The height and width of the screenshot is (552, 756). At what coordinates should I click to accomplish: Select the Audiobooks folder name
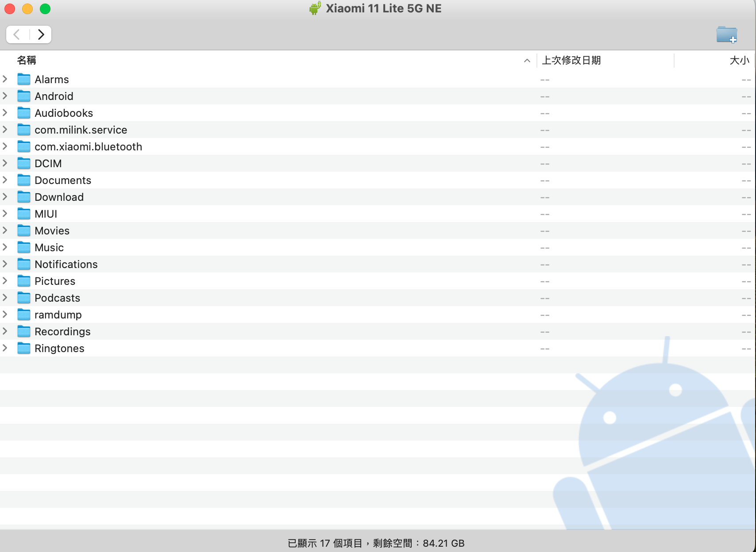point(64,113)
